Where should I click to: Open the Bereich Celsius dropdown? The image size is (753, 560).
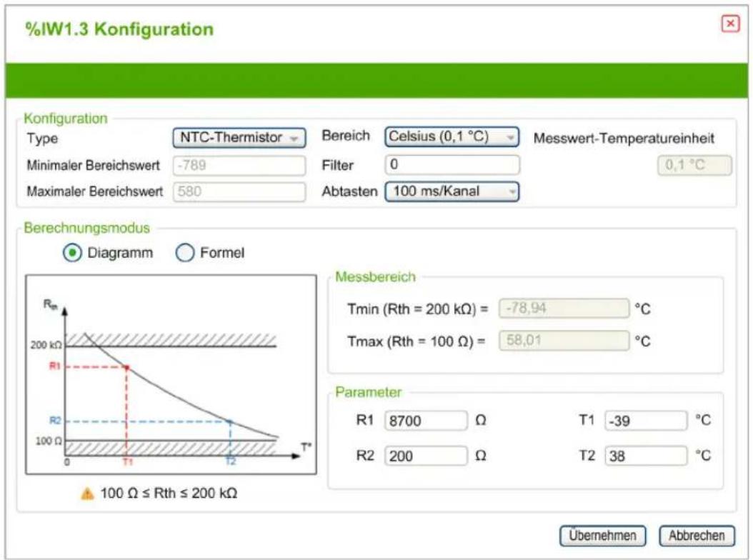point(452,137)
